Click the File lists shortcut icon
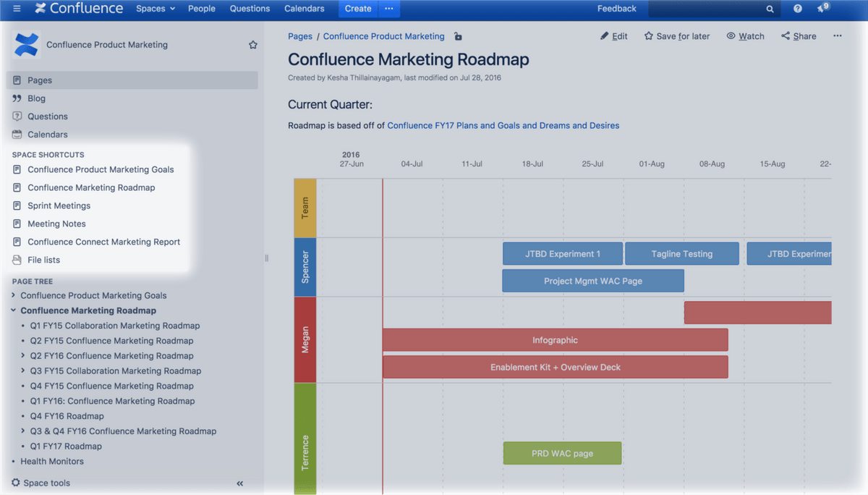This screenshot has height=495, width=868. (17, 260)
